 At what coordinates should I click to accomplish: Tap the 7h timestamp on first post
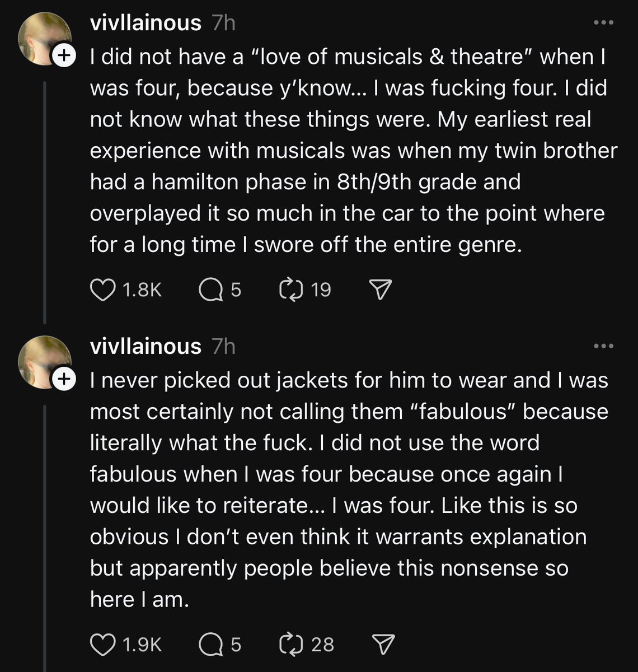point(224,23)
